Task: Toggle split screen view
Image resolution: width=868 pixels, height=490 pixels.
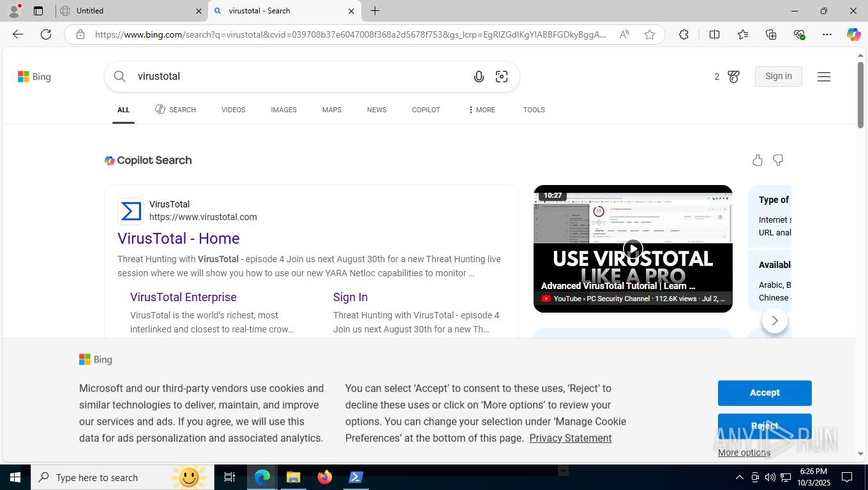Action: point(714,34)
